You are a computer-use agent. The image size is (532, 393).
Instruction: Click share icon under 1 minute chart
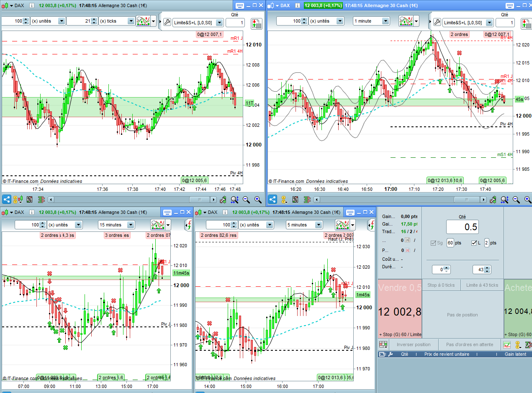(x=272, y=200)
